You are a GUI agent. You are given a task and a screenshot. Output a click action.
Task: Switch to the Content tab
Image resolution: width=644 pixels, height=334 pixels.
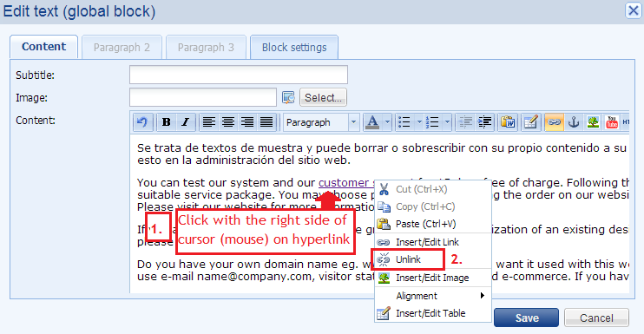44,47
